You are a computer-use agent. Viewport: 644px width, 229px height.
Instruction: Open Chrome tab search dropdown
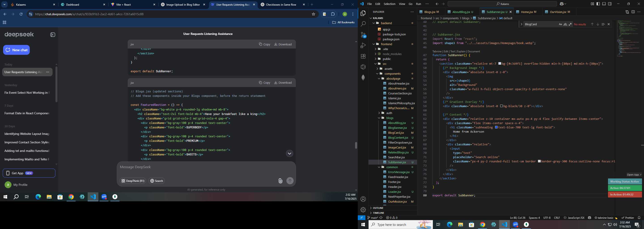coord(4,4)
